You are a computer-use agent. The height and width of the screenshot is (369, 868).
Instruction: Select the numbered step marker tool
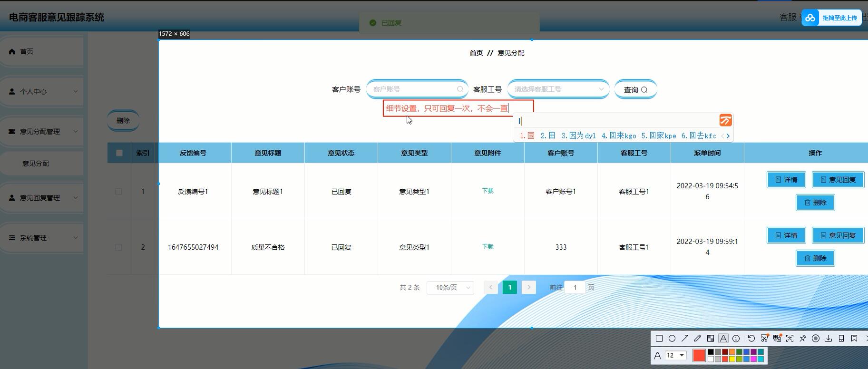point(736,339)
